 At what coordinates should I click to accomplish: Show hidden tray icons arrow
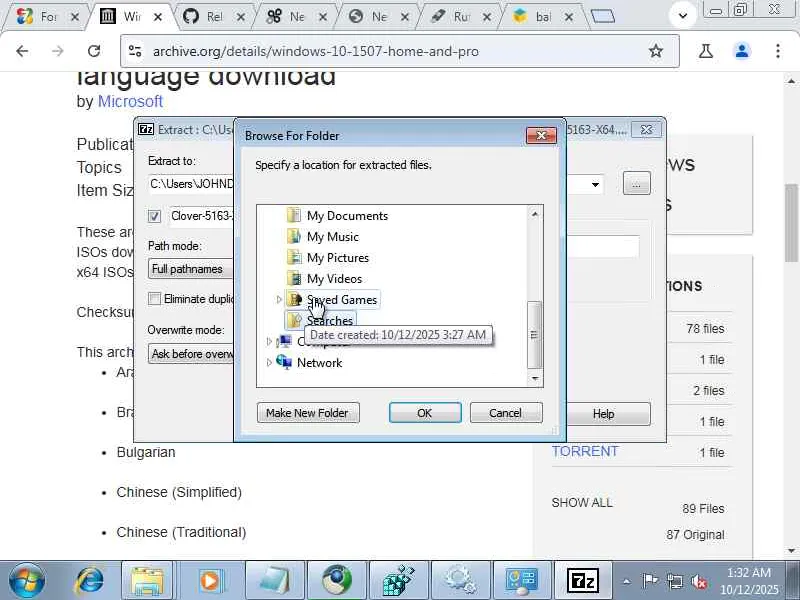click(627, 581)
